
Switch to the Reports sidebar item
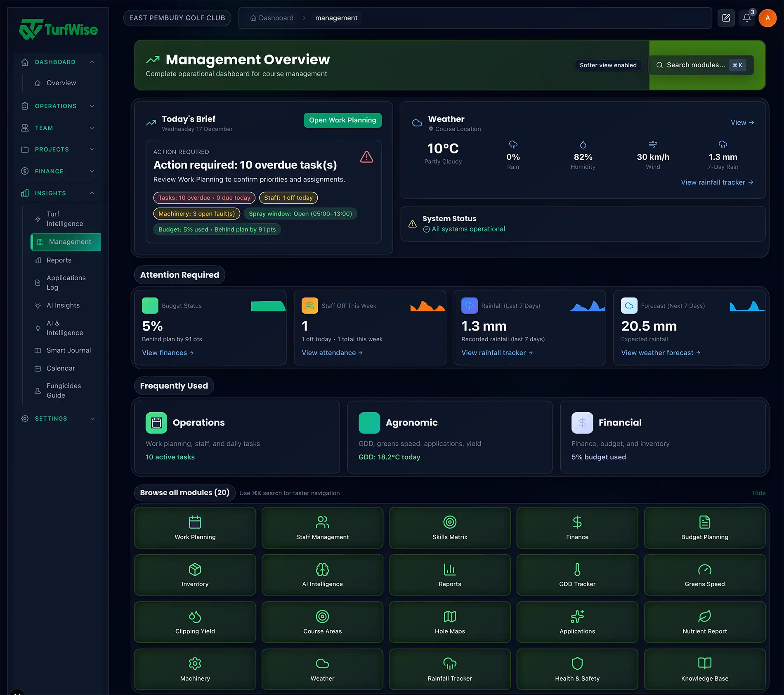point(59,260)
